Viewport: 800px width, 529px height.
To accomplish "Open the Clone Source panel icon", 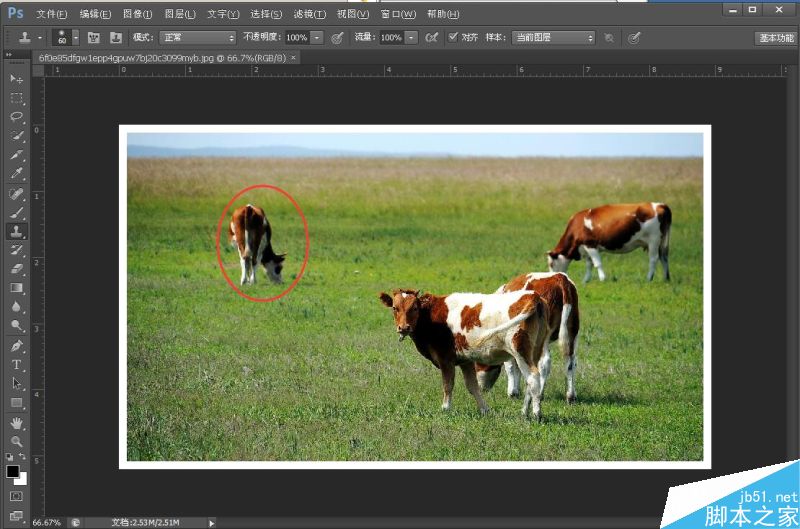I will tap(116, 37).
